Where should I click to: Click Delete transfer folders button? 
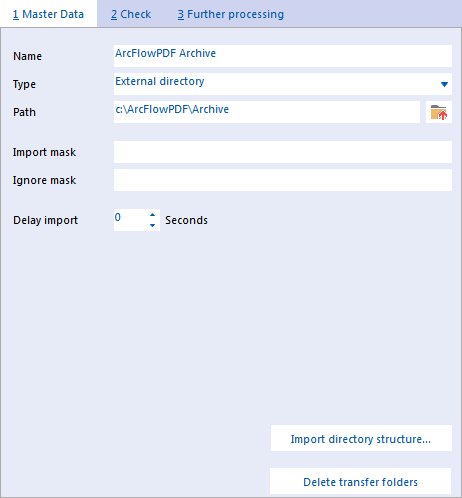tap(360, 482)
